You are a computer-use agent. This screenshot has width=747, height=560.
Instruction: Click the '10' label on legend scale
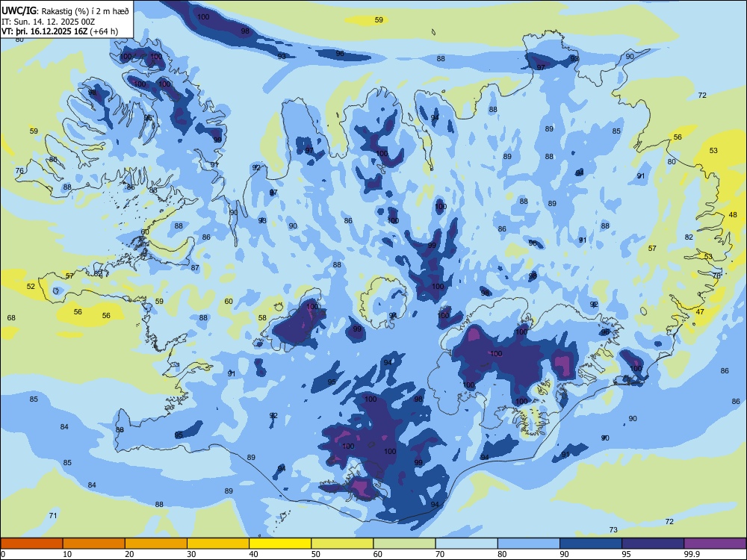tap(67, 554)
